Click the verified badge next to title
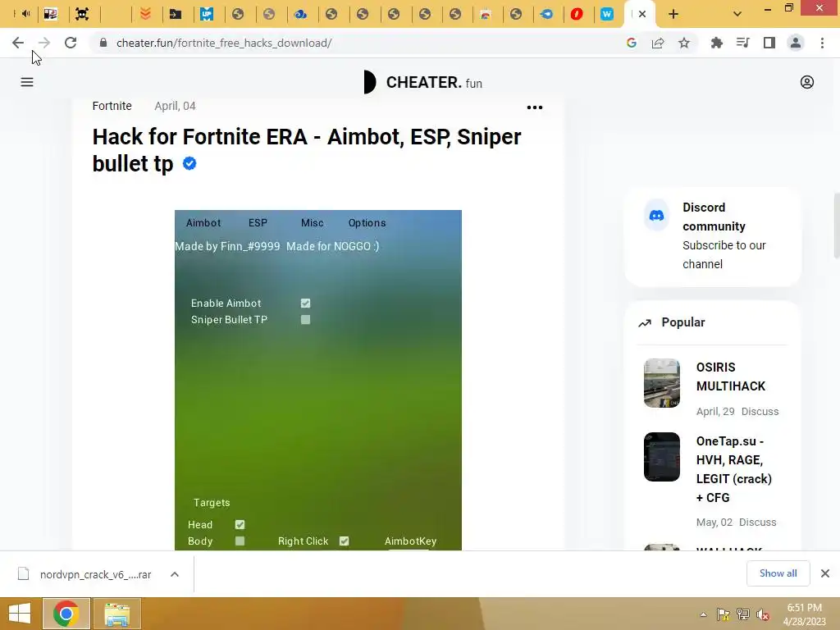 tap(189, 163)
